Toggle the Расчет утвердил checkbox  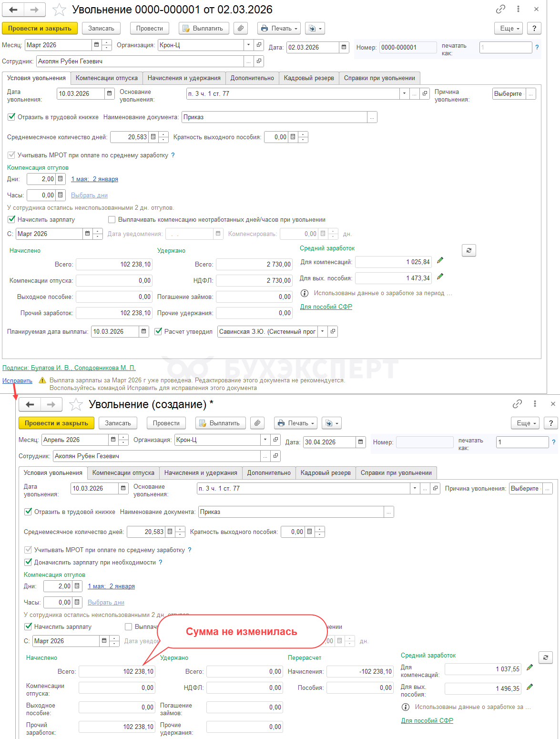coord(158,331)
